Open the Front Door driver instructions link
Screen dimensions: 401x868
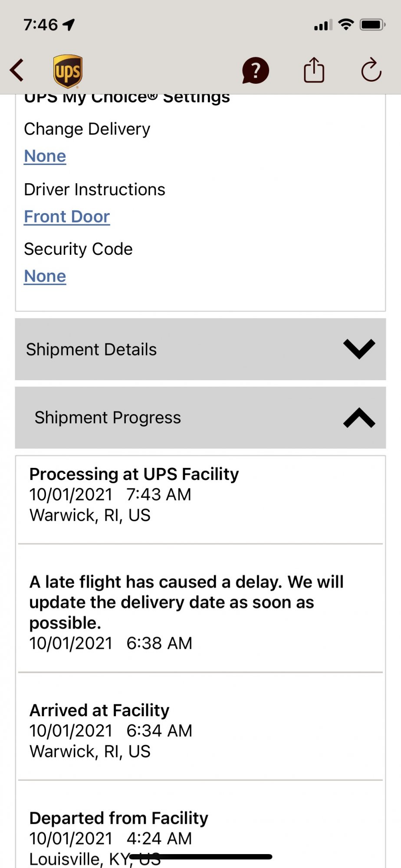[67, 217]
